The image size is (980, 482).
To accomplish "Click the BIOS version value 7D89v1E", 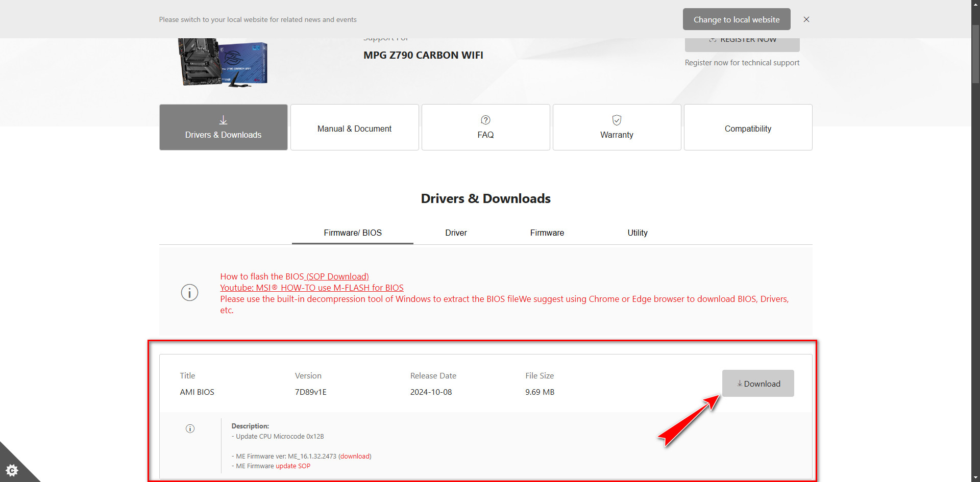I will coord(311,392).
